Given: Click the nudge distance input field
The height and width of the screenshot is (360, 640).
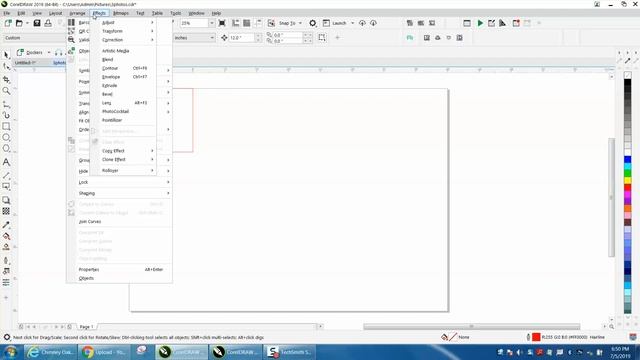Looking at the screenshot, I should pos(241,38).
